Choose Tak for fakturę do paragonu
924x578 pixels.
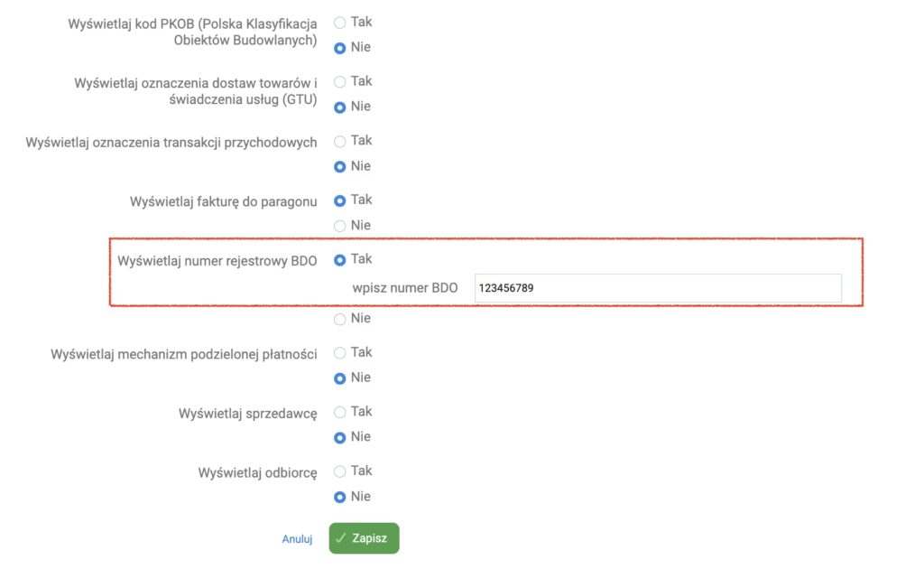(340, 200)
